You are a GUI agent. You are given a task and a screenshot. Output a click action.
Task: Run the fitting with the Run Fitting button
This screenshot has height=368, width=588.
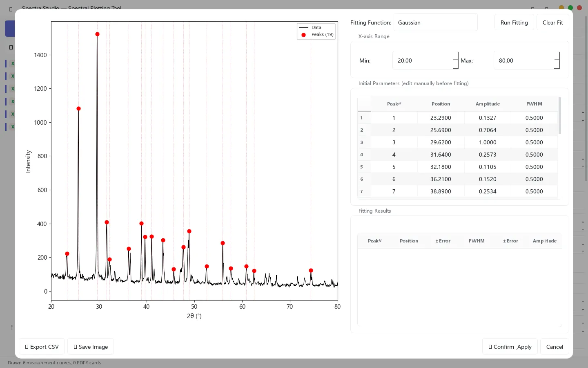[x=514, y=22]
